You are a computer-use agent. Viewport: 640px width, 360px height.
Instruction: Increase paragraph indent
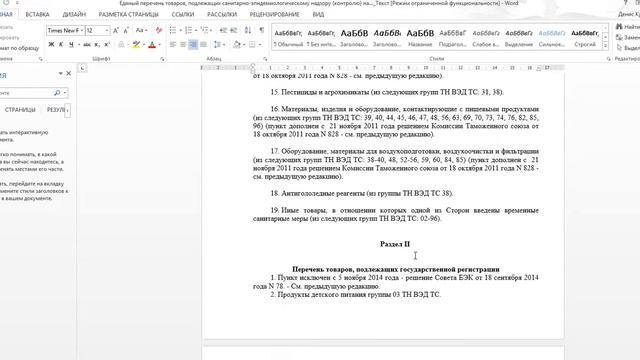(x=233, y=30)
